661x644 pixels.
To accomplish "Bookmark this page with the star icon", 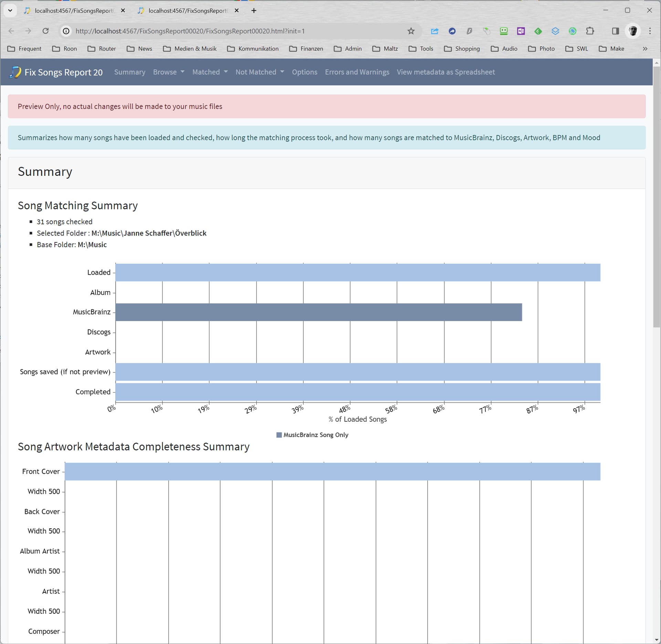I will pyautogui.click(x=411, y=31).
